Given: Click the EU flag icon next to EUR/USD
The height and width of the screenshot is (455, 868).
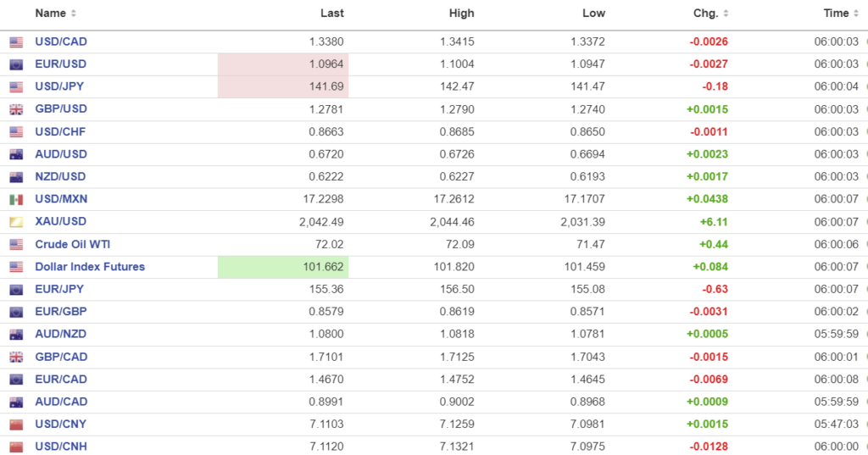Looking at the screenshot, I should click(x=16, y=64).
